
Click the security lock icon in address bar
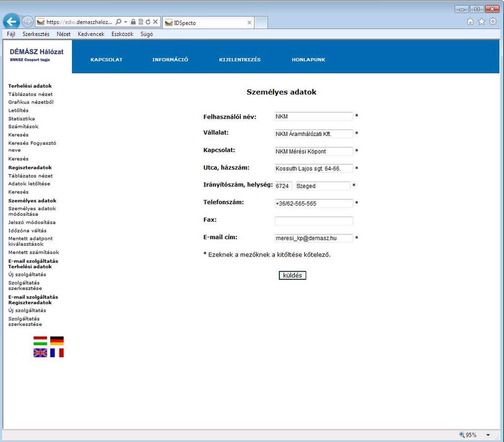pos(133,22)
